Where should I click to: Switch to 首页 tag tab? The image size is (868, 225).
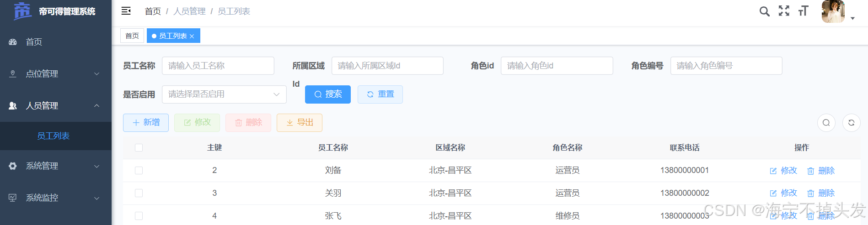[132, 36]
